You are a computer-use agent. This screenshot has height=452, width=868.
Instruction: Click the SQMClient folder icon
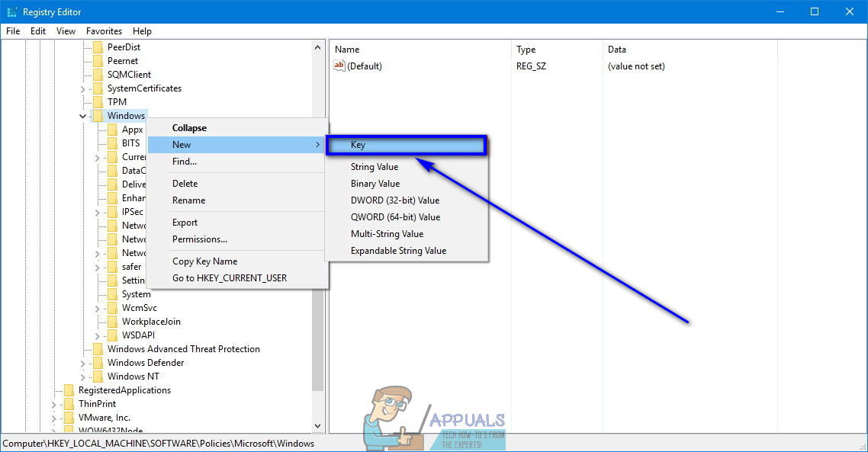click(x=98, y=75)
